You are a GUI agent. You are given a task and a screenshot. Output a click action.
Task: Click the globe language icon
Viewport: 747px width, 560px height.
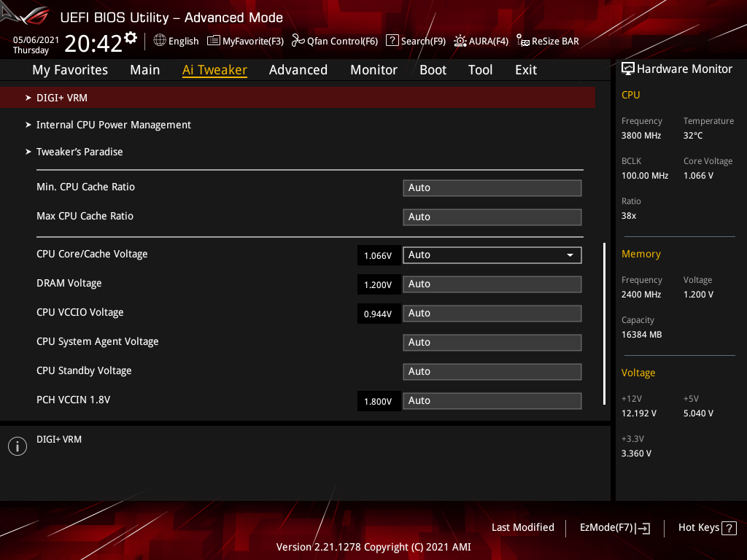point(160,41)
